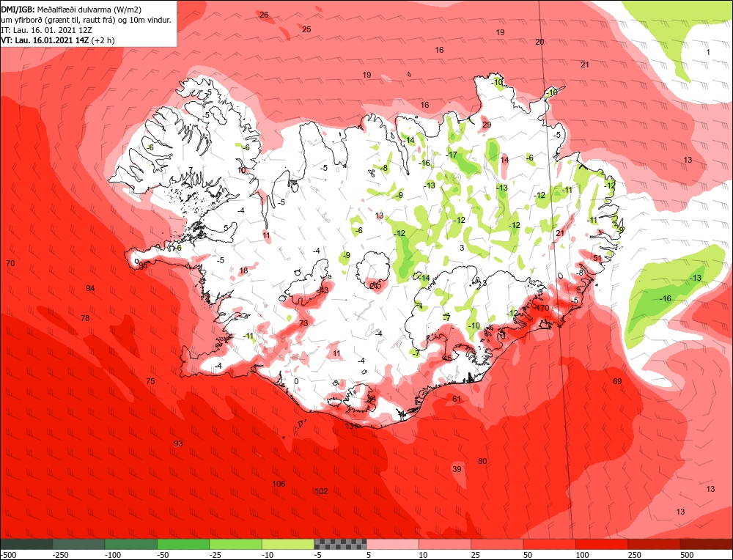Click the "500" legend scale label
733x560 pixels.
point(688,555)
